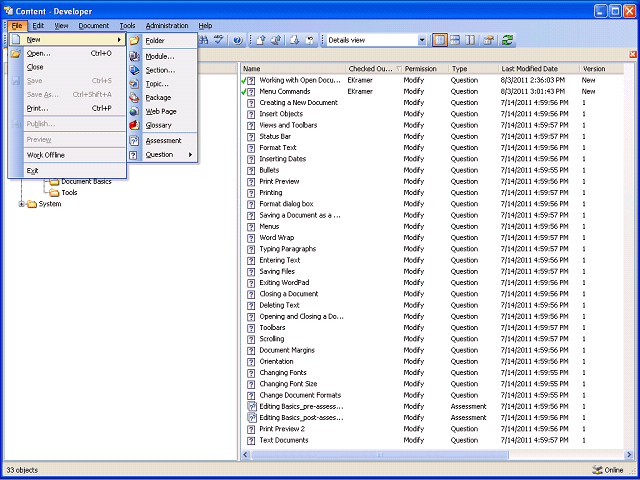This screenshot has width=640, height=480.
Task: Click the Online status icon
Action: point(597,470)
